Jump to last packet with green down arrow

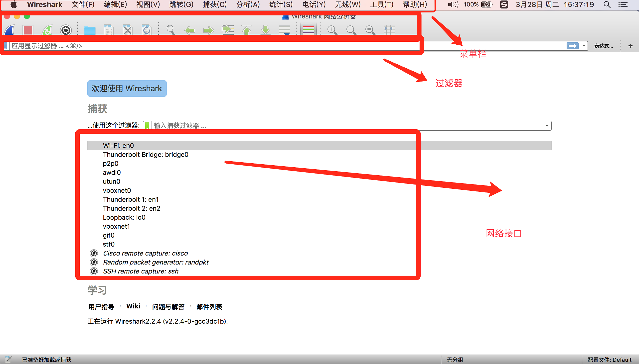[266, 30]
